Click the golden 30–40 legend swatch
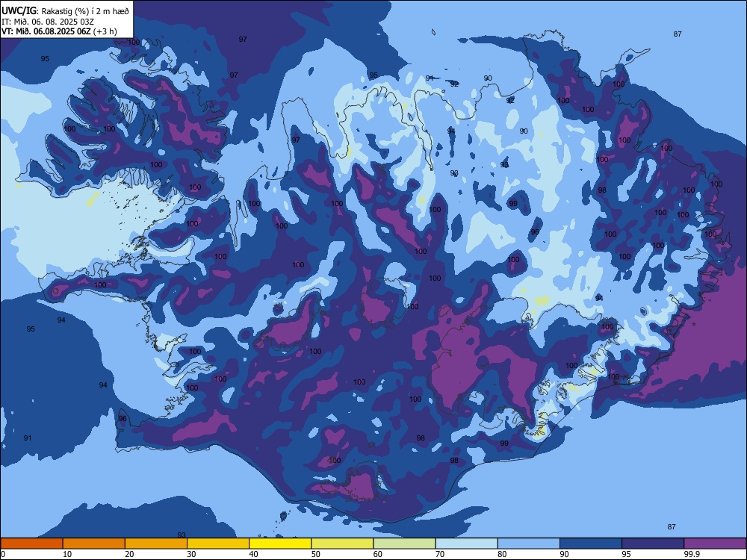Viewport: 747px width, 560px height. [218, 544]
